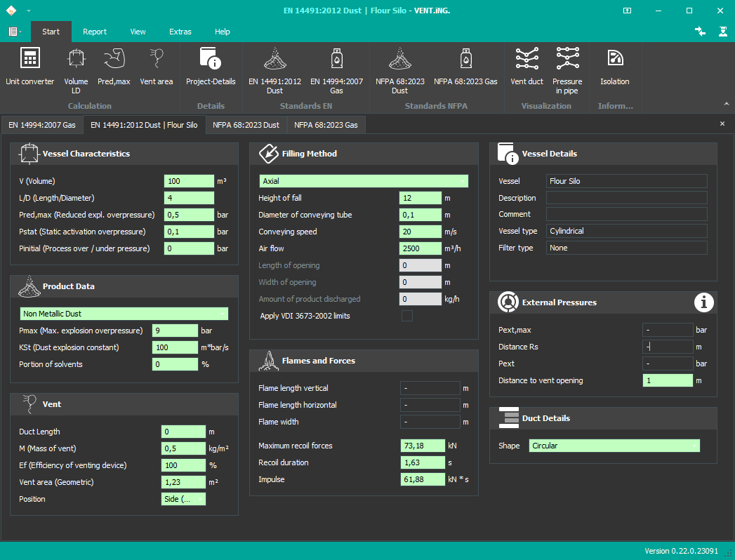
Task: Open the Unit converter tool
Action: pos(29,67)
